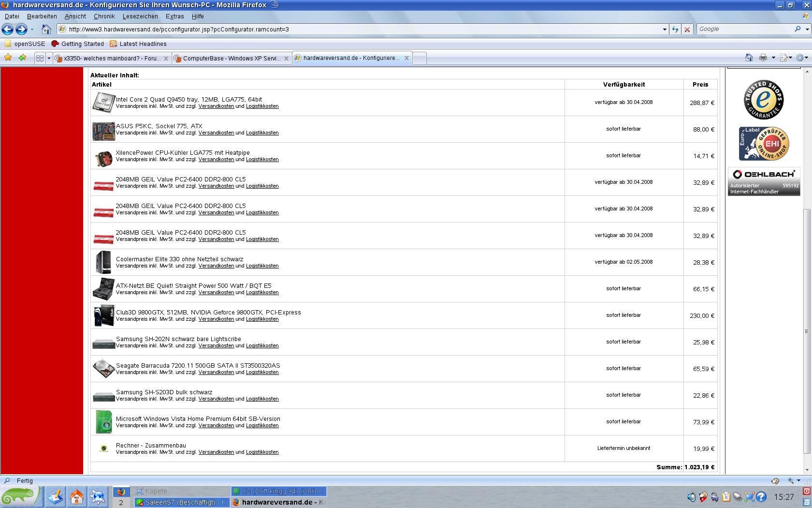
Task: Open the Tools gear menu icon
Action: coord(800,58)
